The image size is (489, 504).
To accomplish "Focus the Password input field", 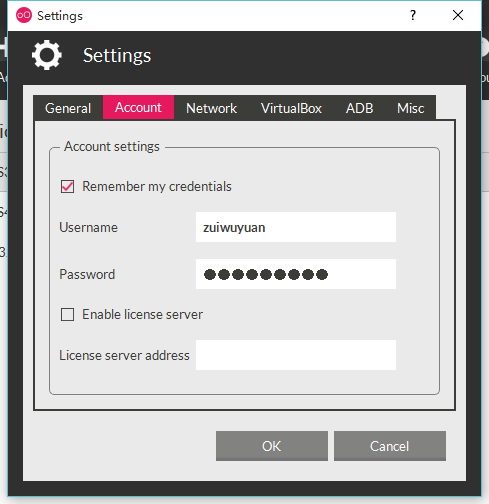I will 296,274.
